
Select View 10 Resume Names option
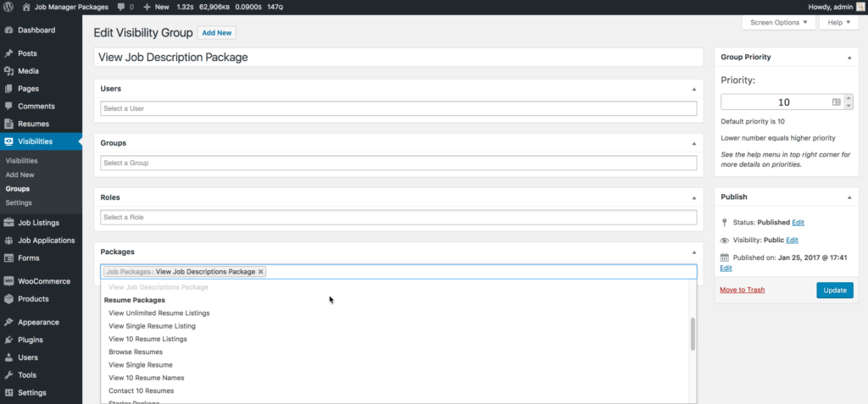click(147, 378)
